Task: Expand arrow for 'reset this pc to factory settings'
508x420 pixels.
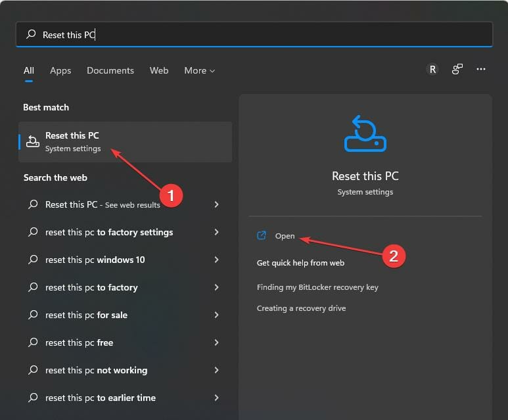Action: pos(217,232)
